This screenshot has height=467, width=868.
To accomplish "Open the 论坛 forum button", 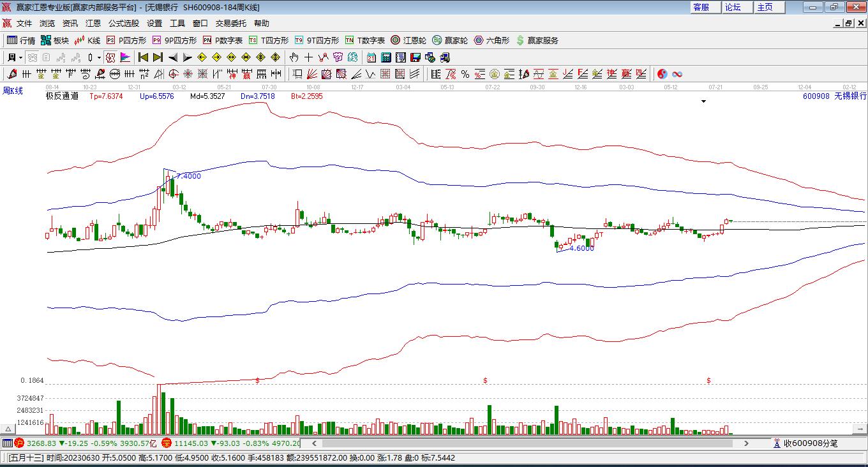I will (733, 7).
